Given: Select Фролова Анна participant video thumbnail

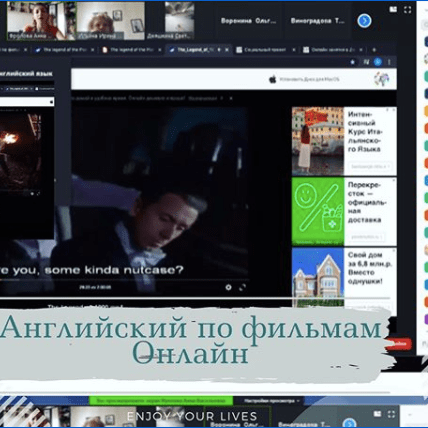Looking at the screenshot, I should [41, 21].
